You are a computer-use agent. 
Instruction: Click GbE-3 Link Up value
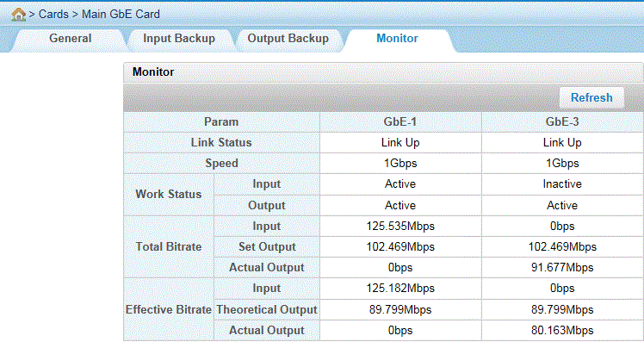(x=562, y=143)
